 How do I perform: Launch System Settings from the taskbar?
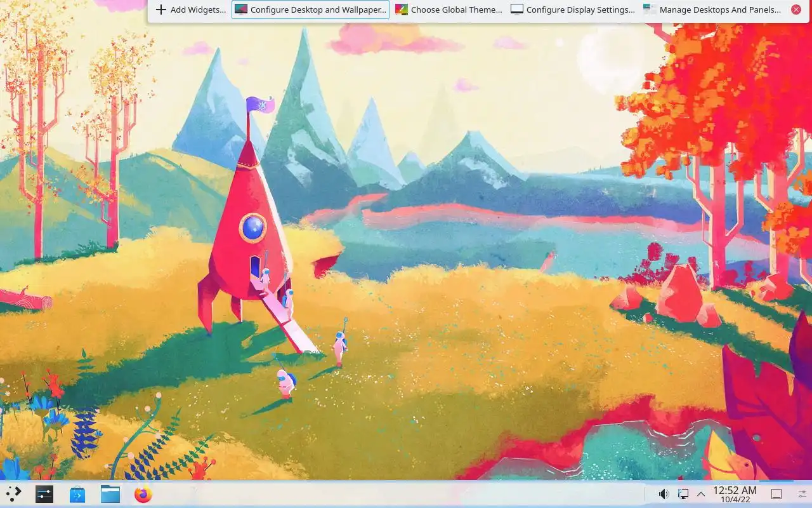coord(44,494)
